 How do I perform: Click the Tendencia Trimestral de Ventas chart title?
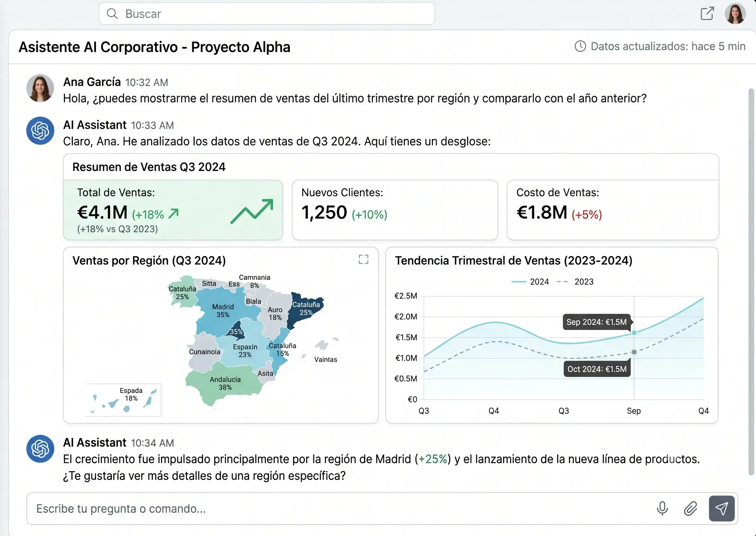point(513,260)
